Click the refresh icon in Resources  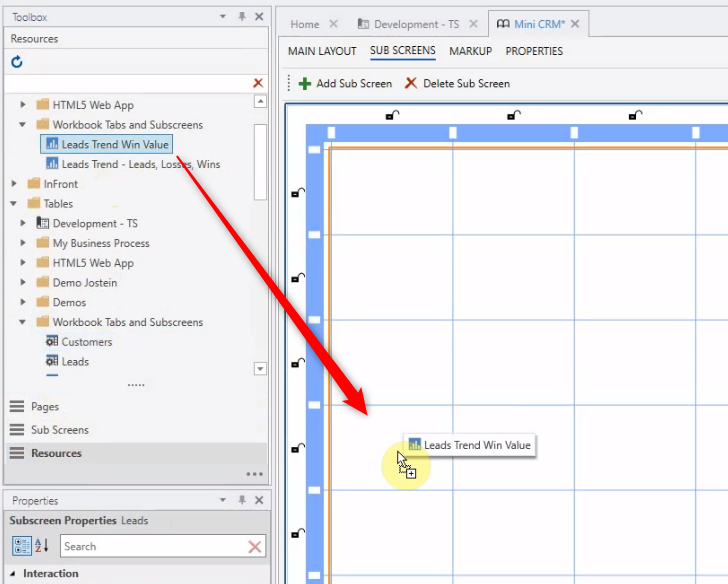click(x=17, y=62)
